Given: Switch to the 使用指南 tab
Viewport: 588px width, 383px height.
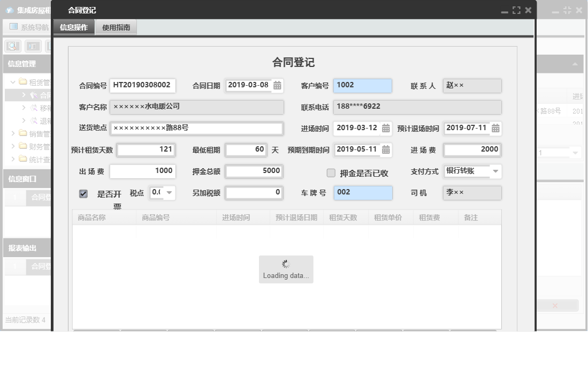Looking at the screenshot, I should tap(116, 27).
